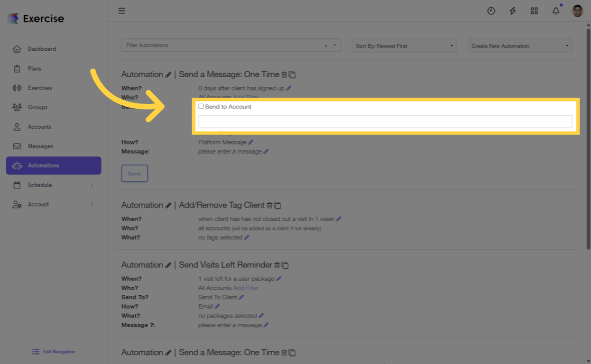Edit the Platform Message delivery method
Viewport: 591px width, 364px height.
pos(251,142)
